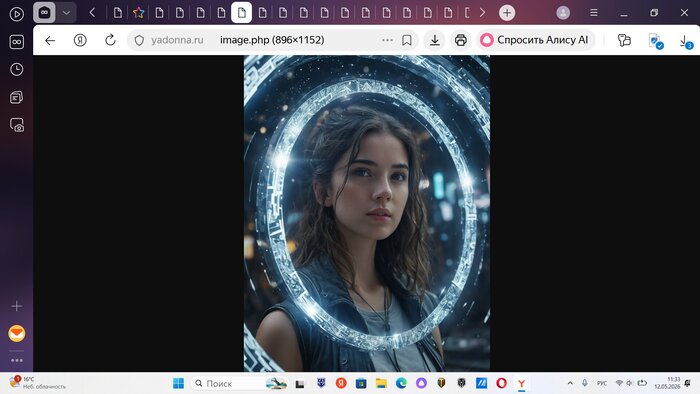Open the three-dots address bar menu
This screenshot has height=394, width=700.
pyautogui.click(x=388, y=40)
